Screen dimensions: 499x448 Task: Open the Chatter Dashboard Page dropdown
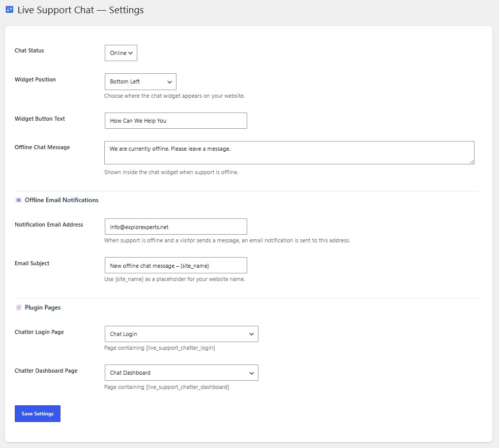[x=182, y=373]
